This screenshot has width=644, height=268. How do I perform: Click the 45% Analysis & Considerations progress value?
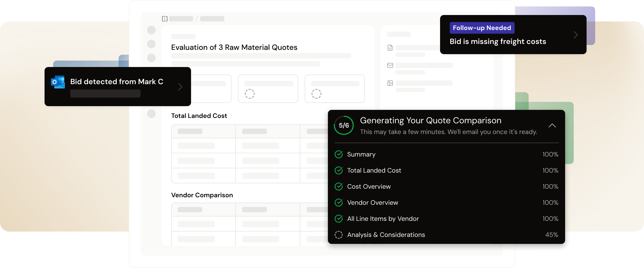(x=551, y=235)
